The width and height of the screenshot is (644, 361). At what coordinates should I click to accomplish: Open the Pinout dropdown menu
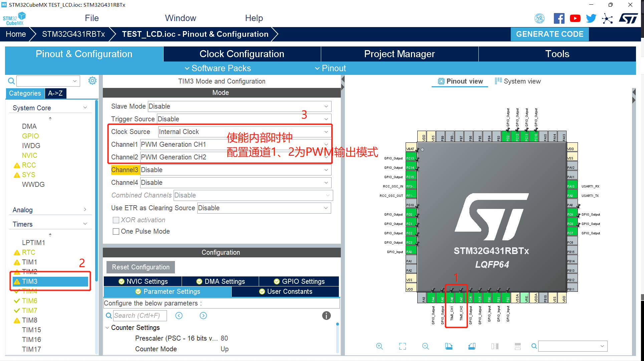click(x=331, y=68)
